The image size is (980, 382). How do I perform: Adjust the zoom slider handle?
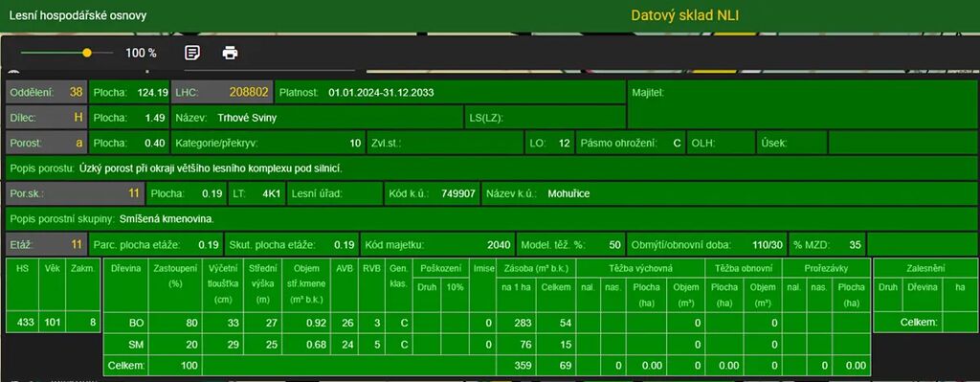pos(87,54)
